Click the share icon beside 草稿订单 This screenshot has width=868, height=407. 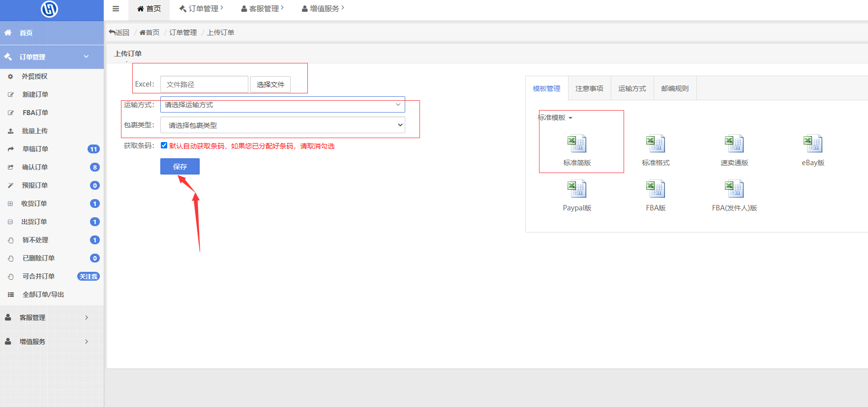click(x=10, y=149)
